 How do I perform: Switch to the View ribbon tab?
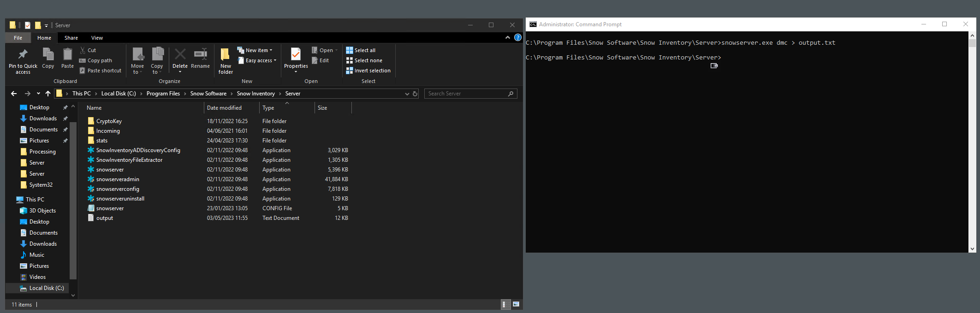point(97,38)
